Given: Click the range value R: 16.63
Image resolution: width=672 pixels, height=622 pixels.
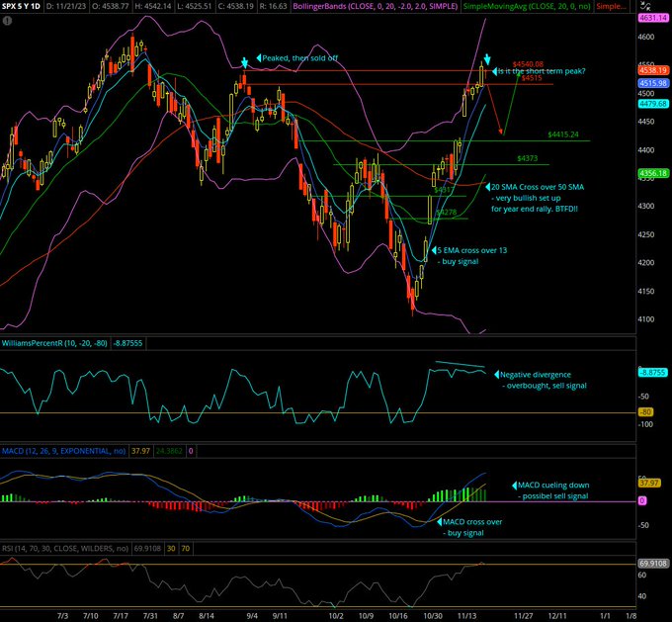Looking at the screenshot, I should pos(273,7).
